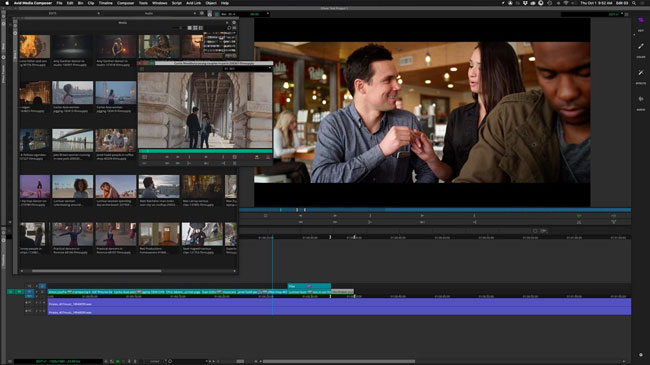
Task: Click yellow Splice-In button in source monitor
Action: [x=257, y=157]
